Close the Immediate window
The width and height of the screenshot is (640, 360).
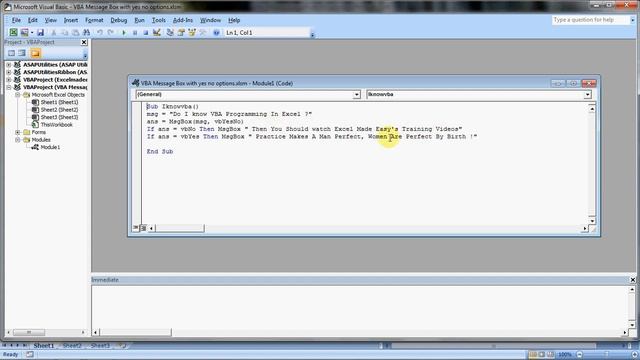(633, 280)
